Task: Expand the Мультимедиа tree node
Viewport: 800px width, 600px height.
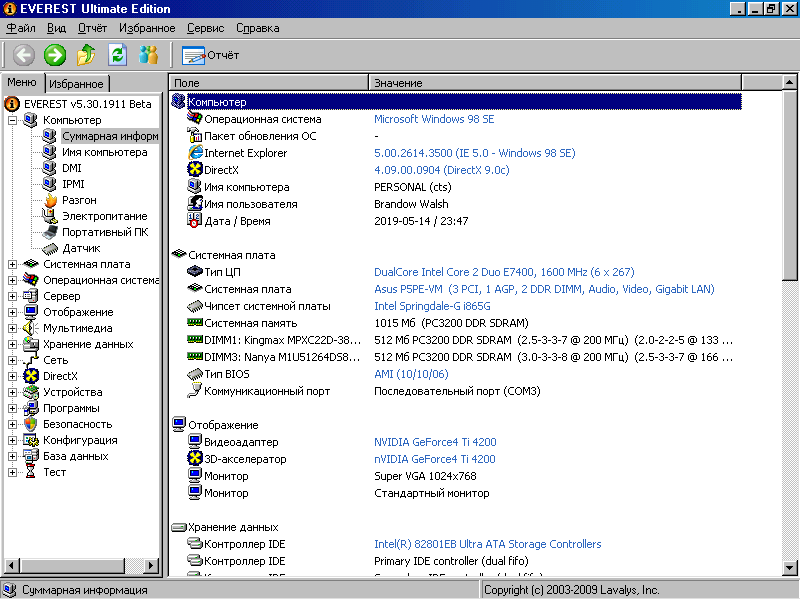Action: 13,328
